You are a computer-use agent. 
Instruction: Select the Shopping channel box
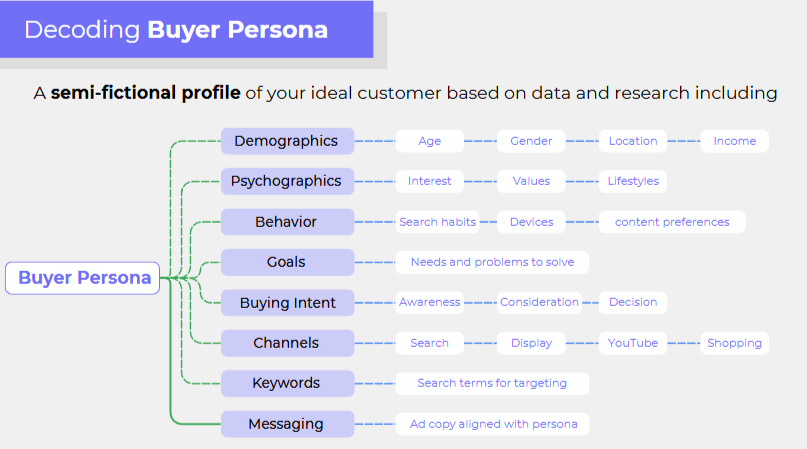734,343
